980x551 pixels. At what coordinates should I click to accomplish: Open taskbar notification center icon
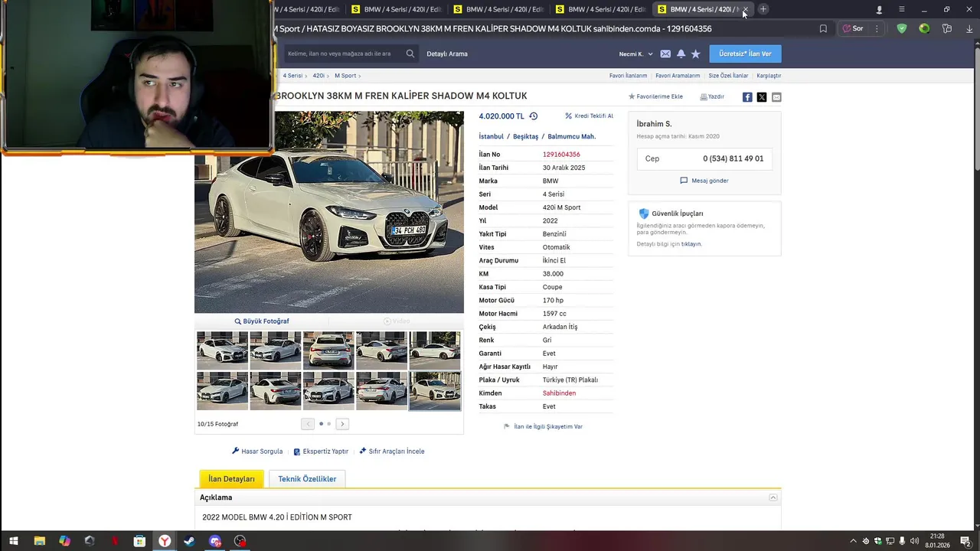(x=967, y=541)
